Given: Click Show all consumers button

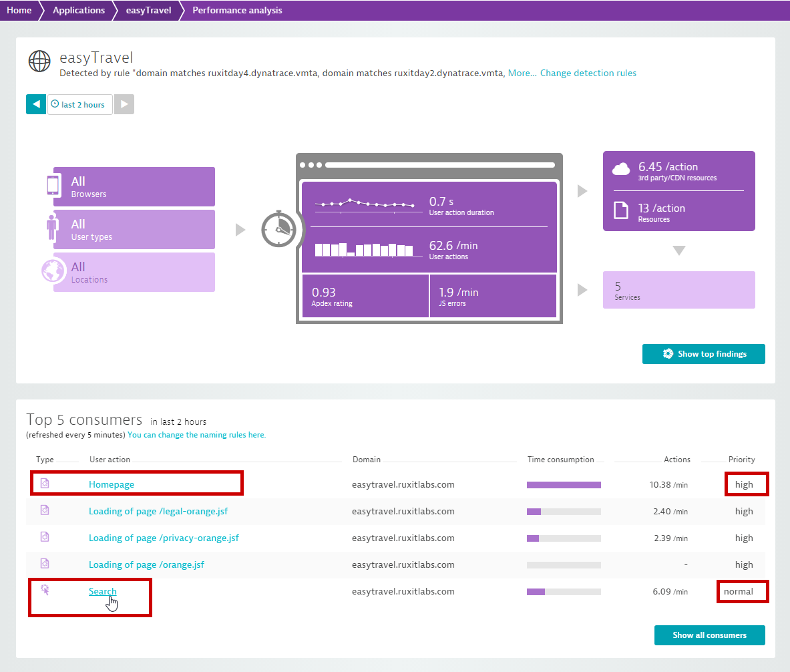Looking at the screenshot, I should click(x=709, y=635).
